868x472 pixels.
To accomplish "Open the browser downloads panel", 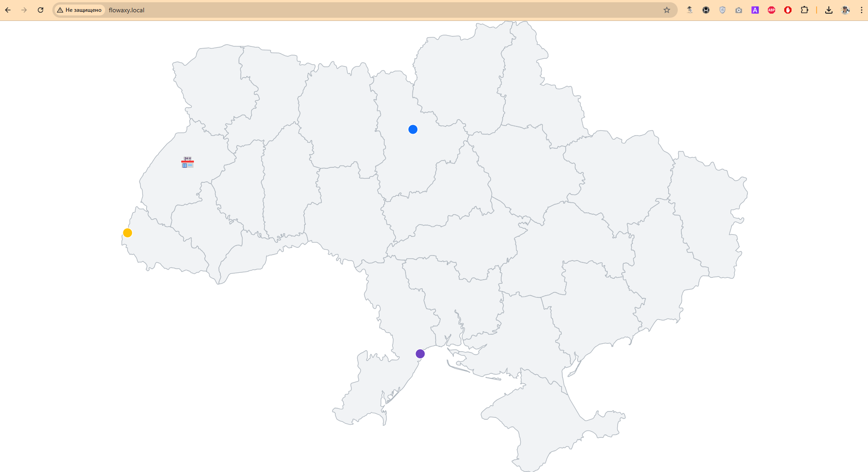I will [x=829, y=10].
